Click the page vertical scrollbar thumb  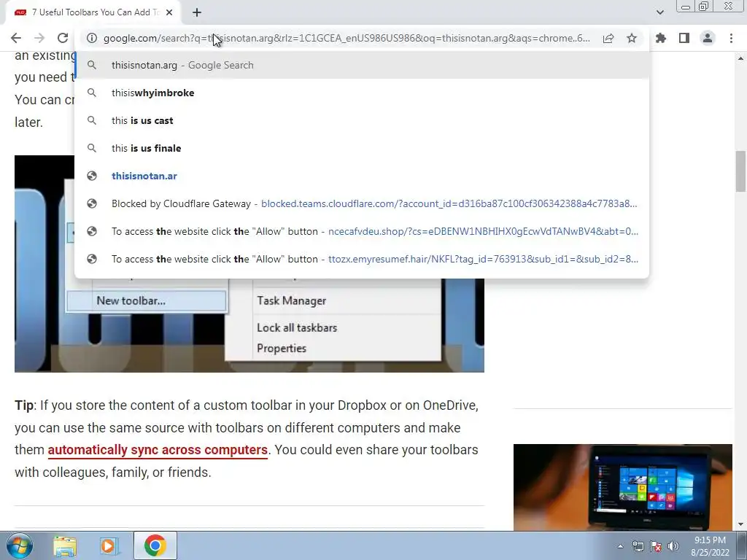pyautogui.click(x=740, y=171)
